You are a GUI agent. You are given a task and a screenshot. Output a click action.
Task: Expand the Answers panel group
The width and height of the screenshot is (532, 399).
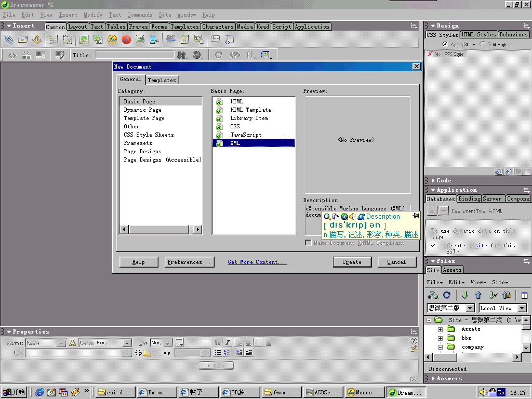tap(433, 378)
